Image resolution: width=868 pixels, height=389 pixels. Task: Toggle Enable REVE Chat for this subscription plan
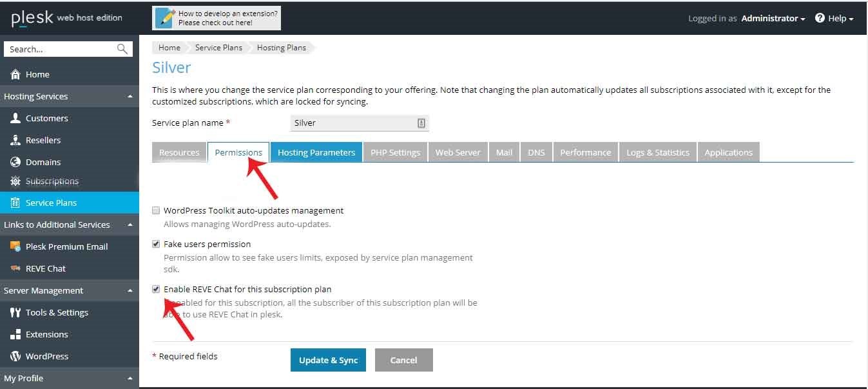tap(156, 289)
